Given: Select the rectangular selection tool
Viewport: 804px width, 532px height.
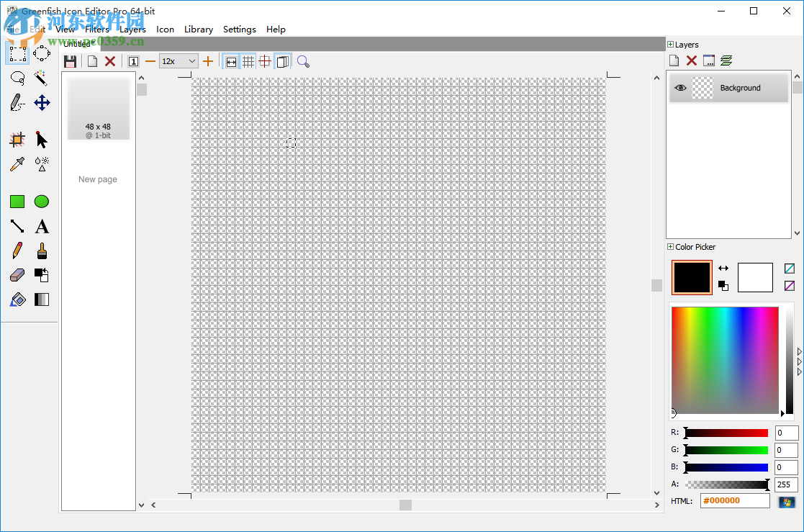Looking at the screenshot, I should [17, 53].
